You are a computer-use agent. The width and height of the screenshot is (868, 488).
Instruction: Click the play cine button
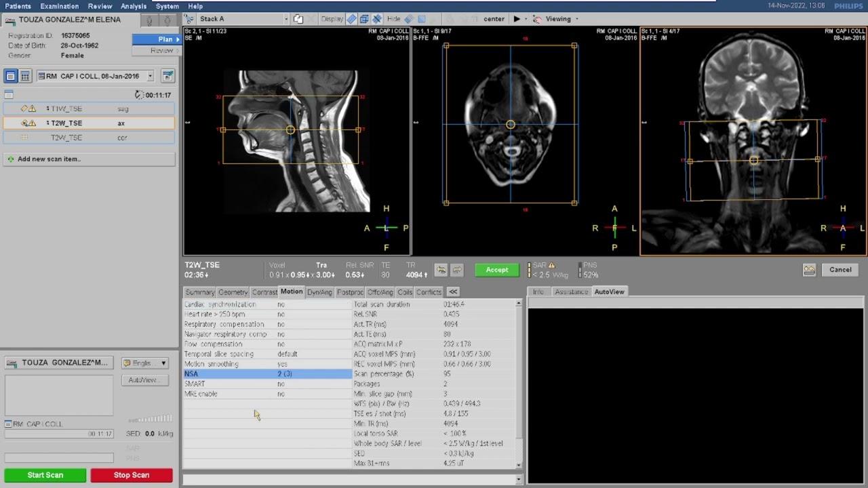[x=517, y=19]
